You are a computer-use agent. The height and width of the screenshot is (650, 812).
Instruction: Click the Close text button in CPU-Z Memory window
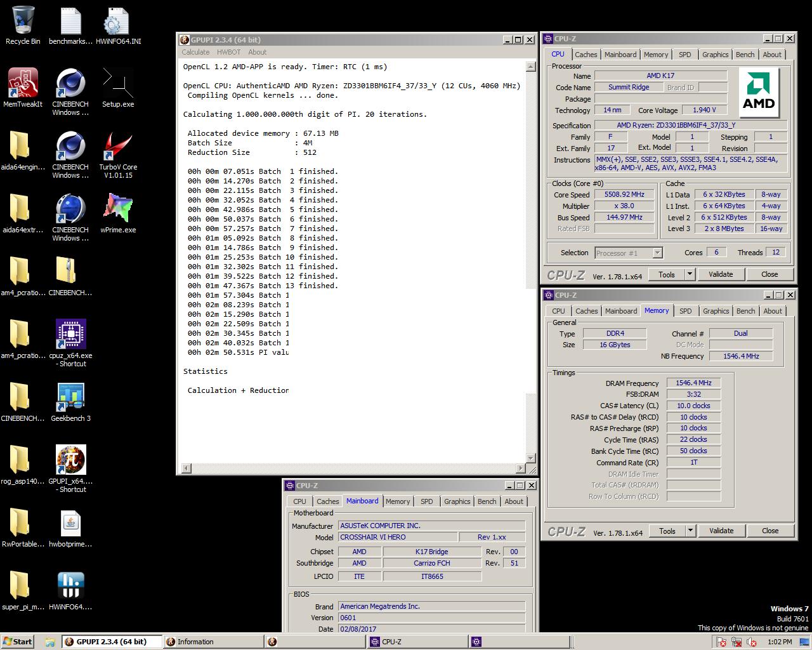click(x=770, y=531)
